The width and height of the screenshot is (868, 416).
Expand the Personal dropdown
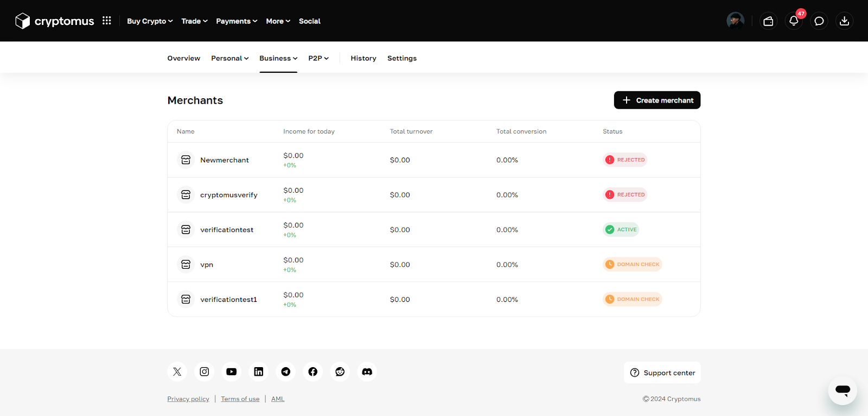click(229, 58)
